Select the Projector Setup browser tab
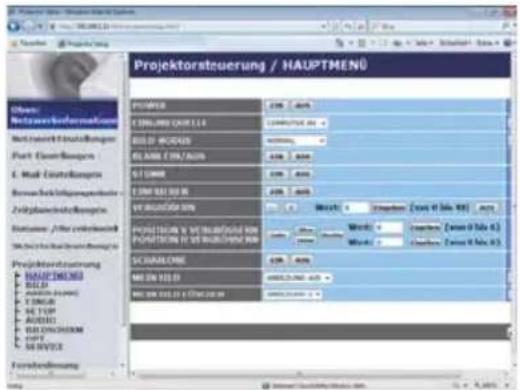520x390 pixels. tap(83, 44)
